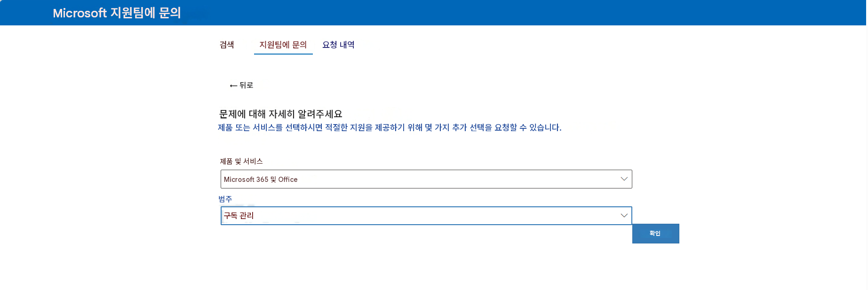Viewport: 868px width, 290px height.
Task: Switch to the 요청 내역 tab
Action: pos(338,45)
